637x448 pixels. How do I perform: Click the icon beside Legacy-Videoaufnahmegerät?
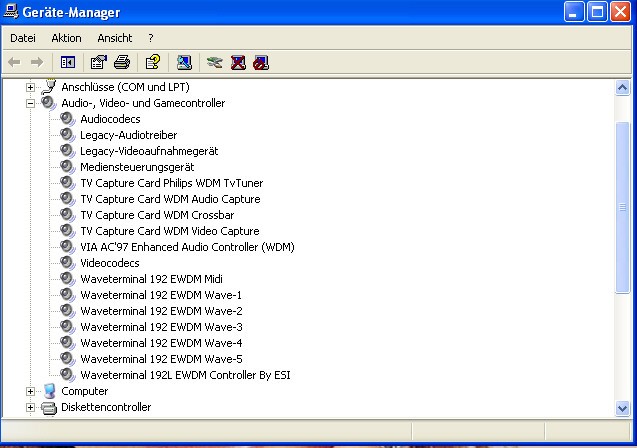pyautogui.click(x=67, y=151)
